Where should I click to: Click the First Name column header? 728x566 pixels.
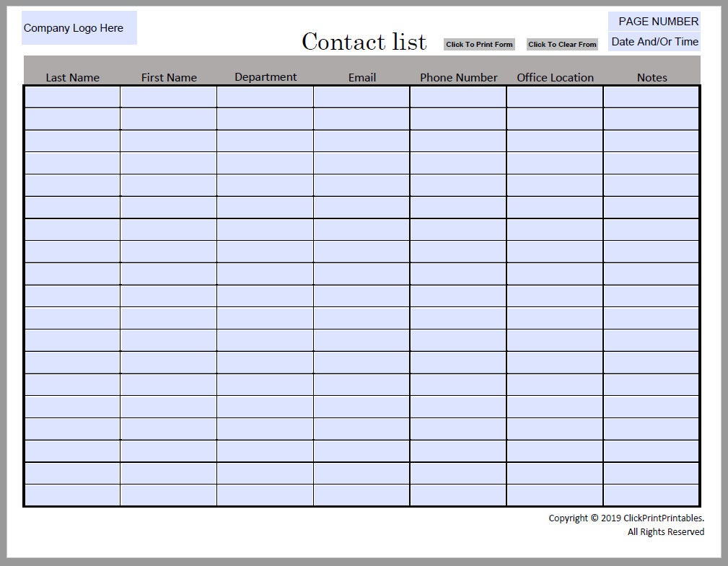pos(169,77)
